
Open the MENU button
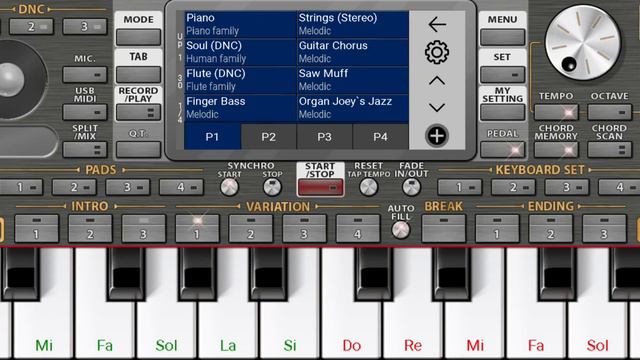502,37
